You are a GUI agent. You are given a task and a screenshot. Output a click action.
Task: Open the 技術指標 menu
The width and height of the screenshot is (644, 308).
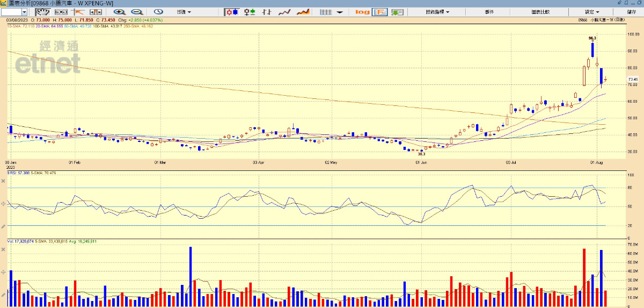point(437,11)
